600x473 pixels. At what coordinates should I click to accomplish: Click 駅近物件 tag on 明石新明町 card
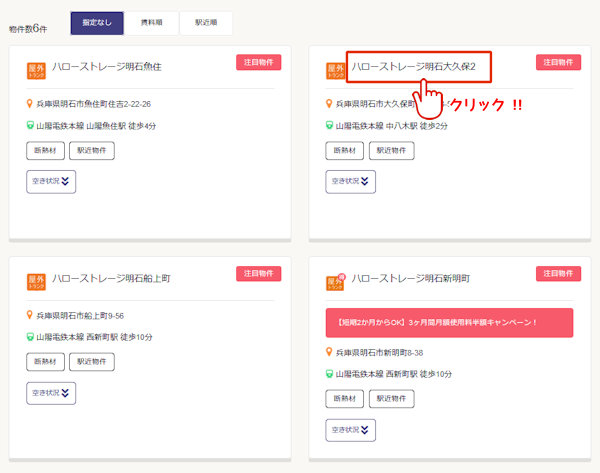[391, 399]
